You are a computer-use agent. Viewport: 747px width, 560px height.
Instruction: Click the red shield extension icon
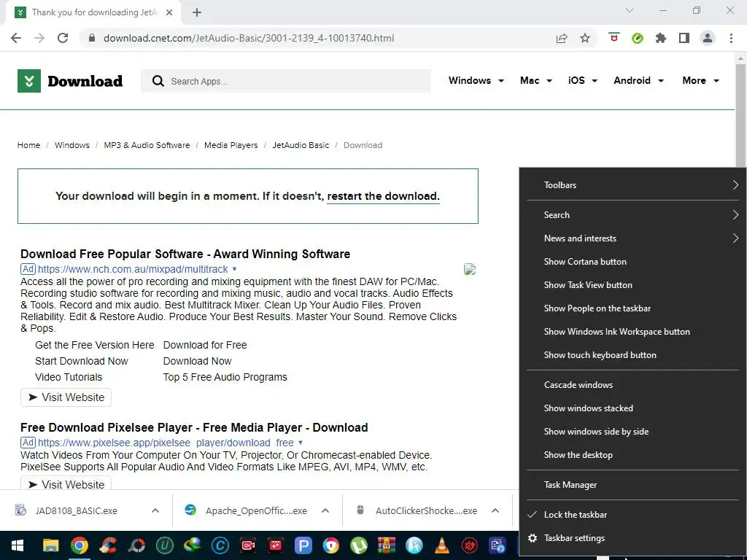[x=614, y=38]
